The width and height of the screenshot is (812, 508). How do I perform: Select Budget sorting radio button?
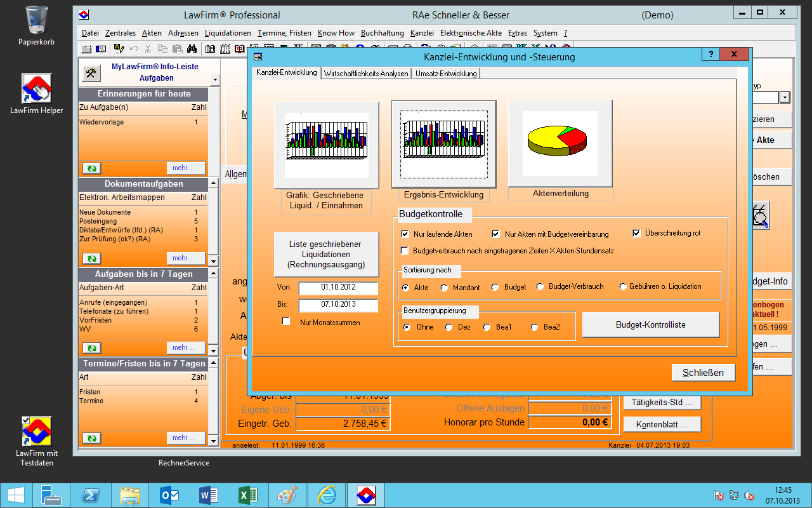coord(495,287)
